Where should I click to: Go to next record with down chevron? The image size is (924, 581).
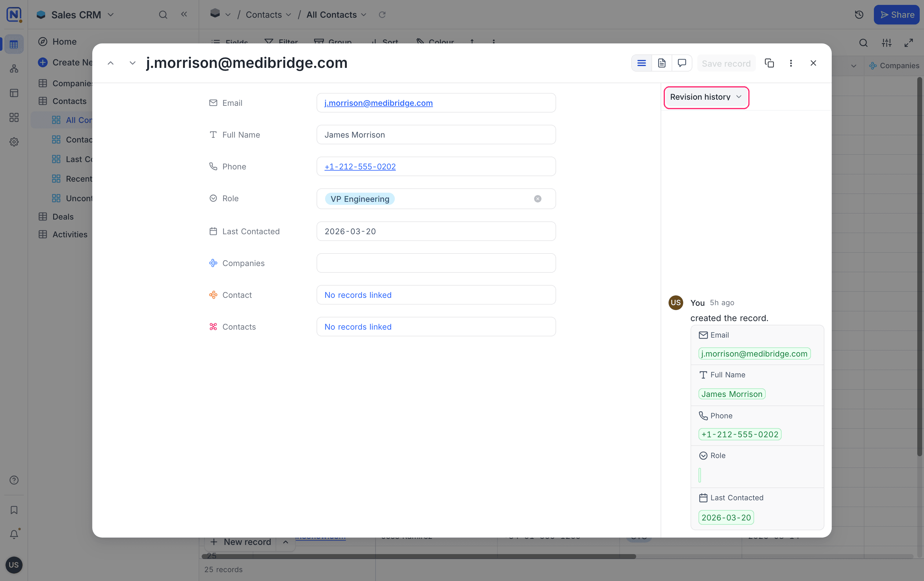tap(132, 63)
